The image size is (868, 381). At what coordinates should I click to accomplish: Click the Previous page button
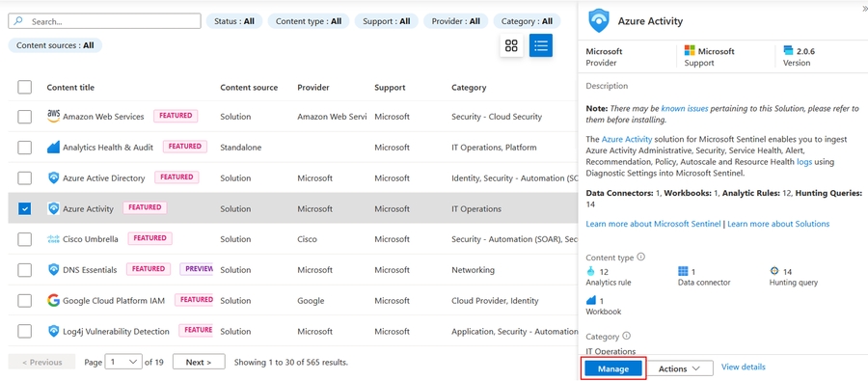42,362
